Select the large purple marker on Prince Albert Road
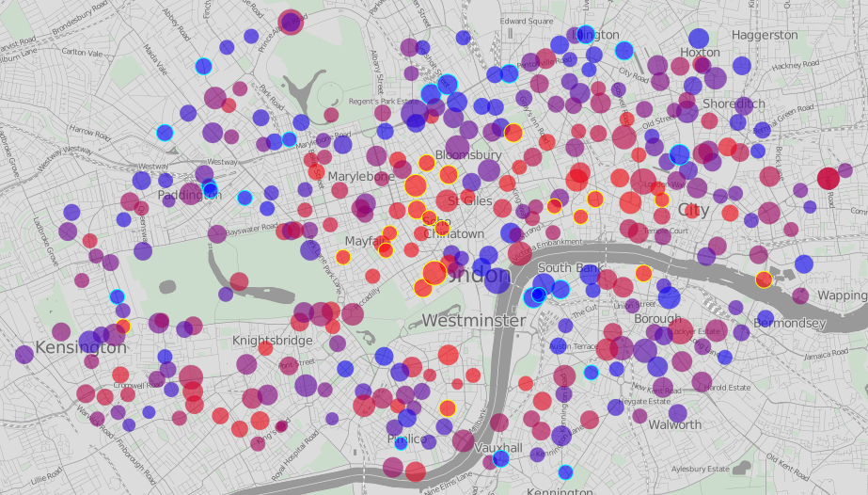868x495 pixels. [x=291, y=22]
